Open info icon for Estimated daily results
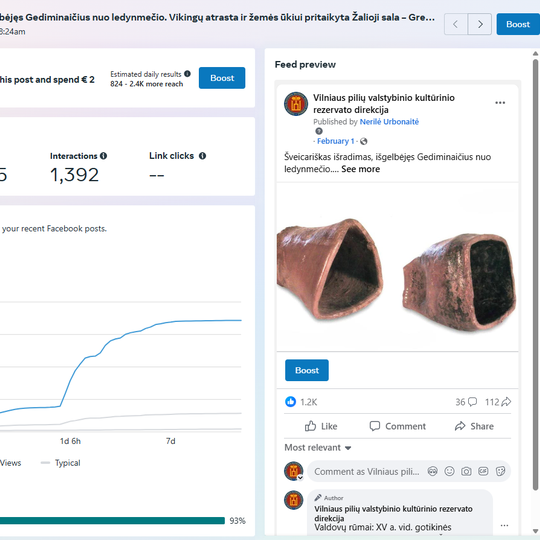This screenshot has width=540, height=540. pos(187,74)
